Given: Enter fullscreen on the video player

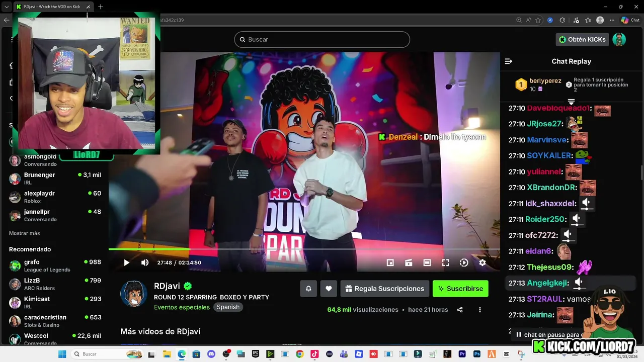Looking at the screenshot, I should [445, 262].
